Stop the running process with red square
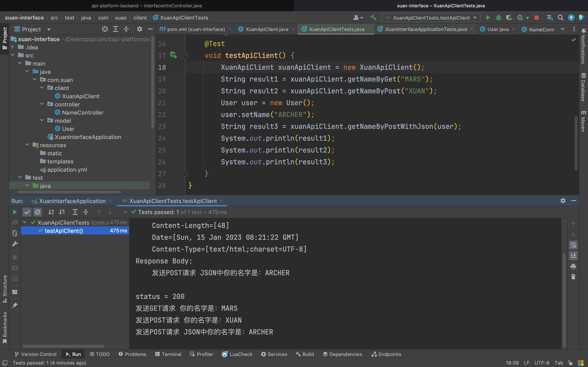This screenshot has height=367, width=588. click(537, 18)
